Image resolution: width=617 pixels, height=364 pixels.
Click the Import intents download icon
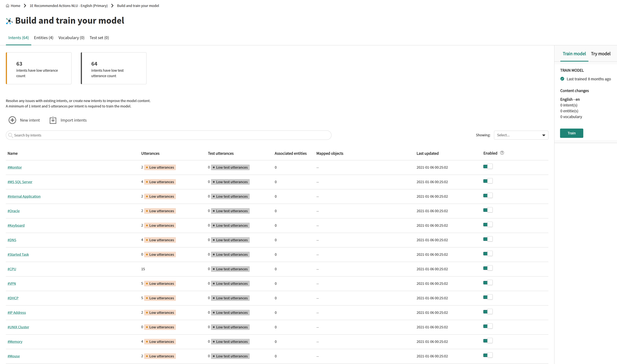[53, 120]
